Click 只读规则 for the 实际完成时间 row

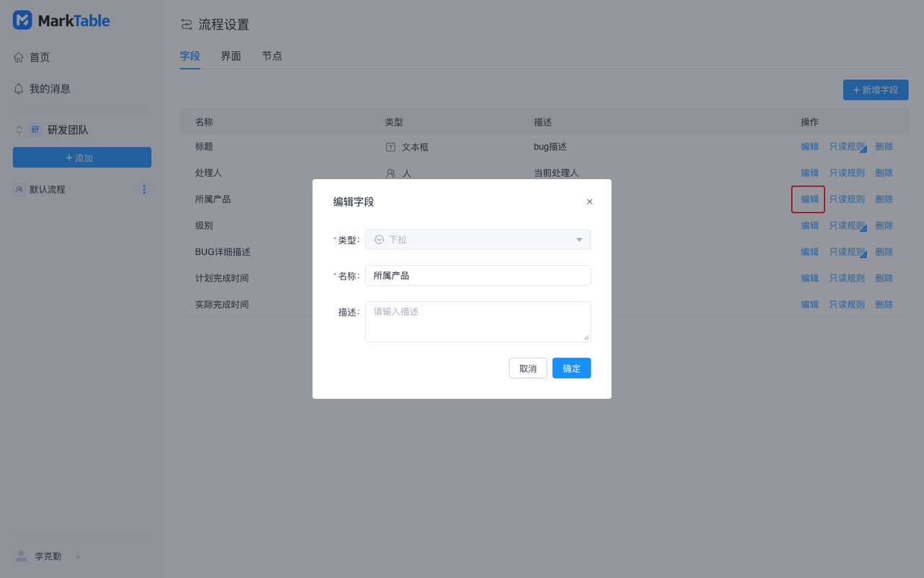pyautogui.click(x=847, y=305)
